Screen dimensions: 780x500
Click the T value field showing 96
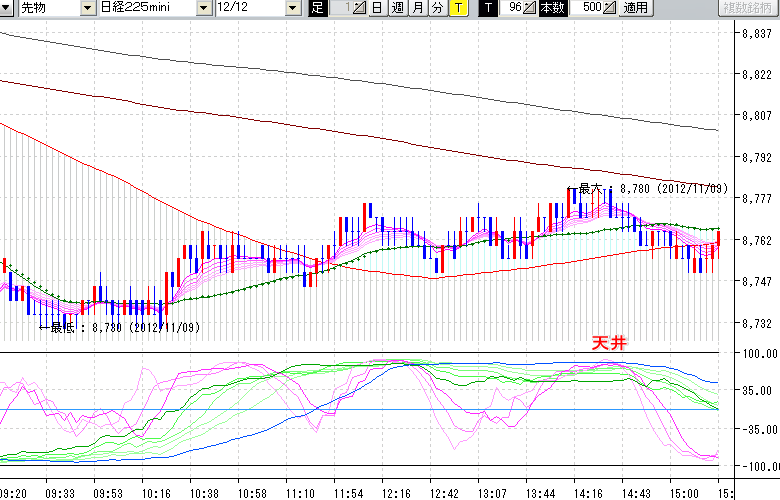click(512, 8)
